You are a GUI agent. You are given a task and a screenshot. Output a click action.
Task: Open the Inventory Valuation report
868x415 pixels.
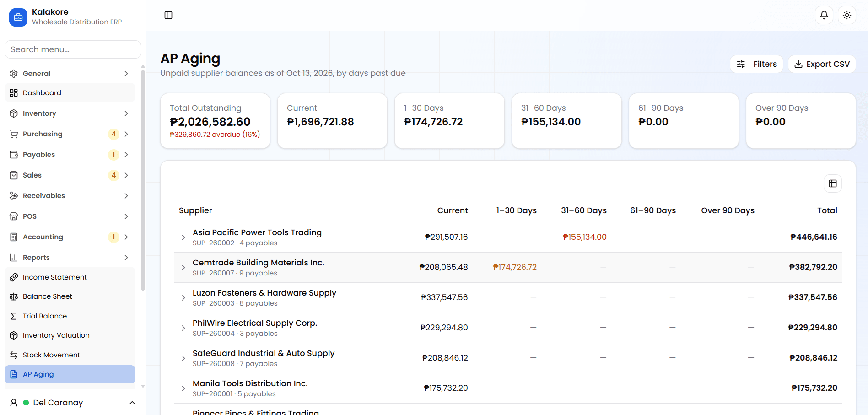[x=70, y=335]
